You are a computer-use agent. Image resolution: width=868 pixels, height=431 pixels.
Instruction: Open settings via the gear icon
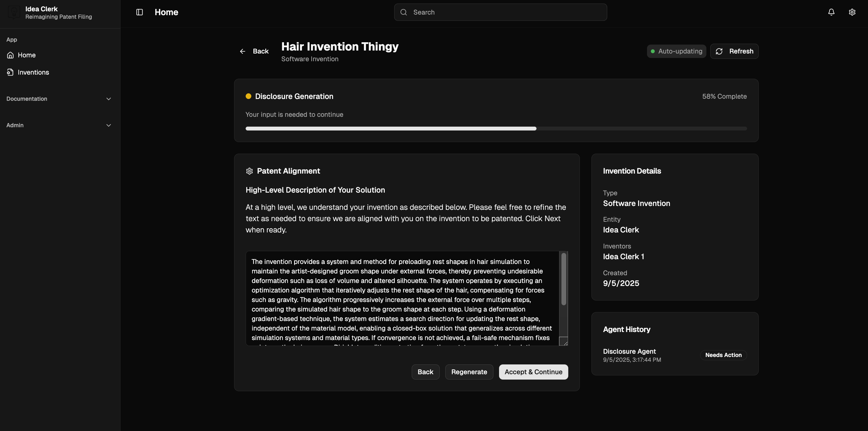click(852, 12)
